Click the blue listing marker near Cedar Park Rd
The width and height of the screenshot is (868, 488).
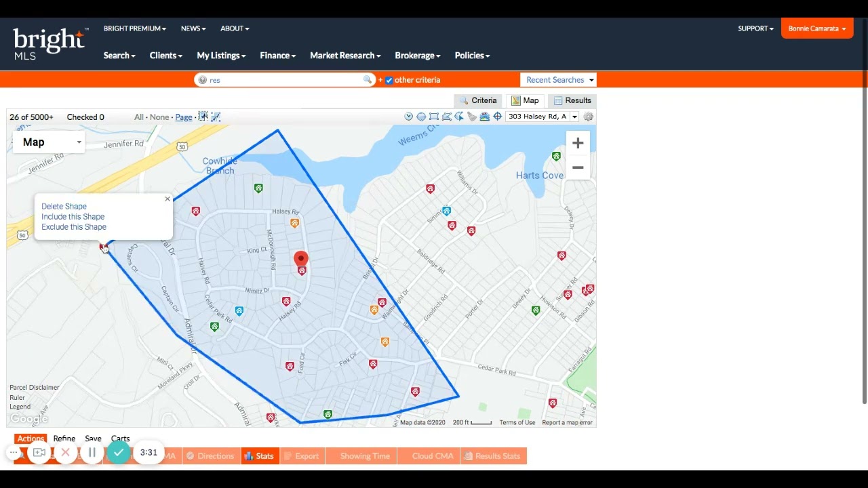point(239,311)
